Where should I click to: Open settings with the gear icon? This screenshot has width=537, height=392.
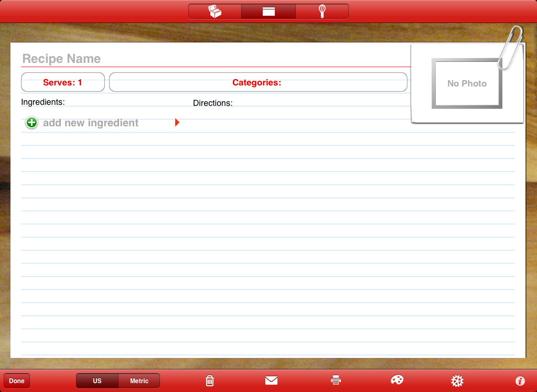(x=457, y=380)
